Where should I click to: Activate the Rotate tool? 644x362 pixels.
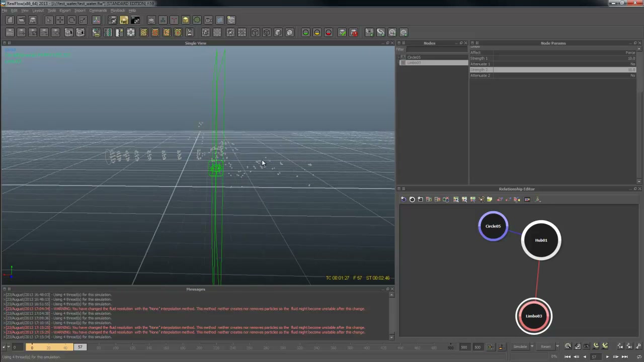71,20
